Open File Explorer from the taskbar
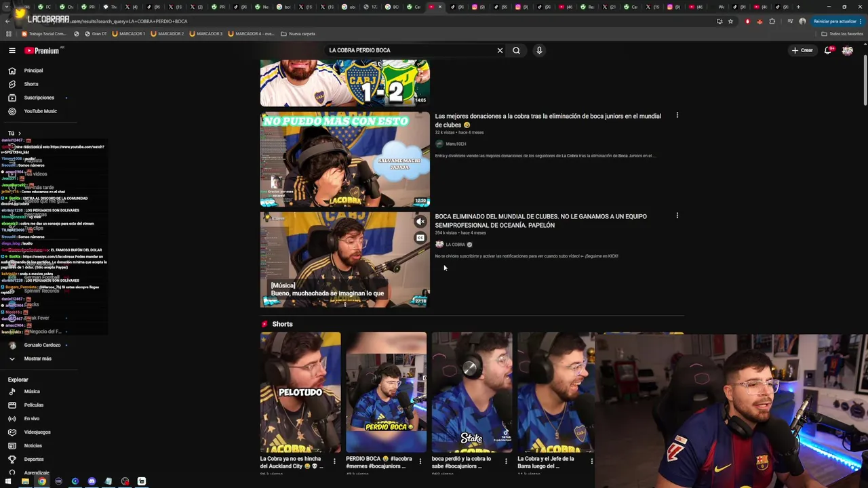 25,481
